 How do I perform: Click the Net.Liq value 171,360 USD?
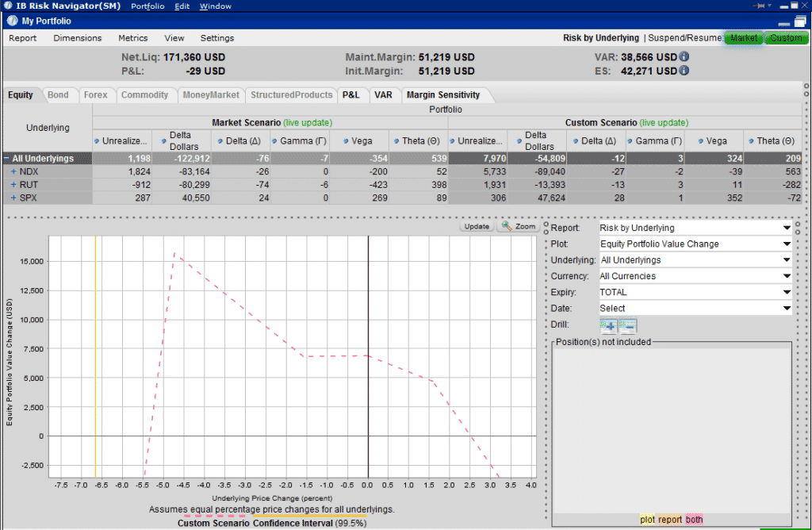pos(194,57)
